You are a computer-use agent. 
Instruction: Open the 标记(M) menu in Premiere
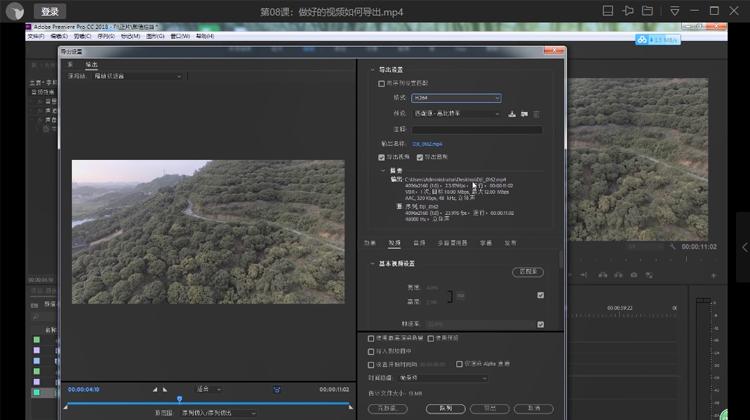(130, 36)
